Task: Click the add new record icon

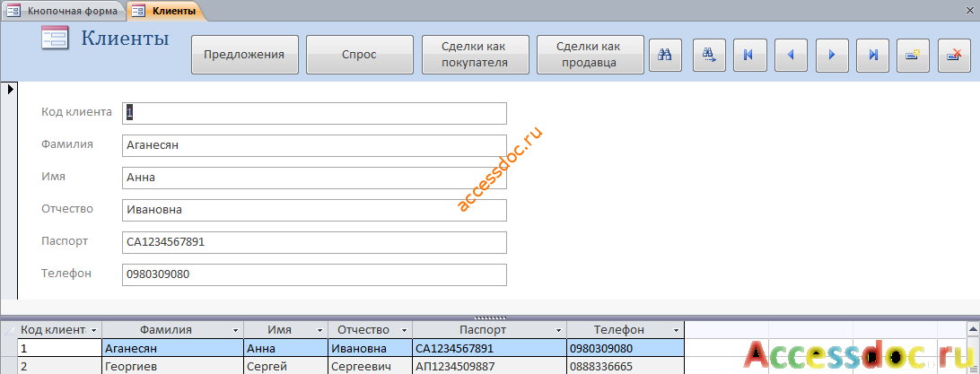Action: click(913, 55)
